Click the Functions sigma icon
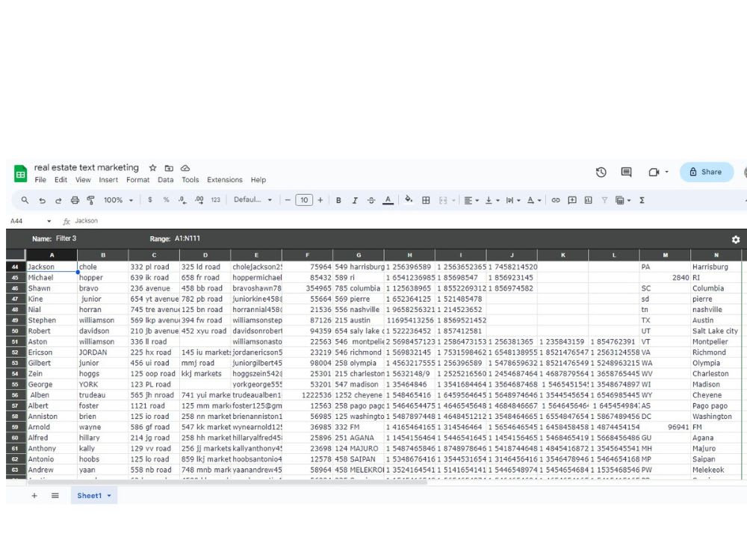This screenshot has height=560, width=747. coord(642,200)
